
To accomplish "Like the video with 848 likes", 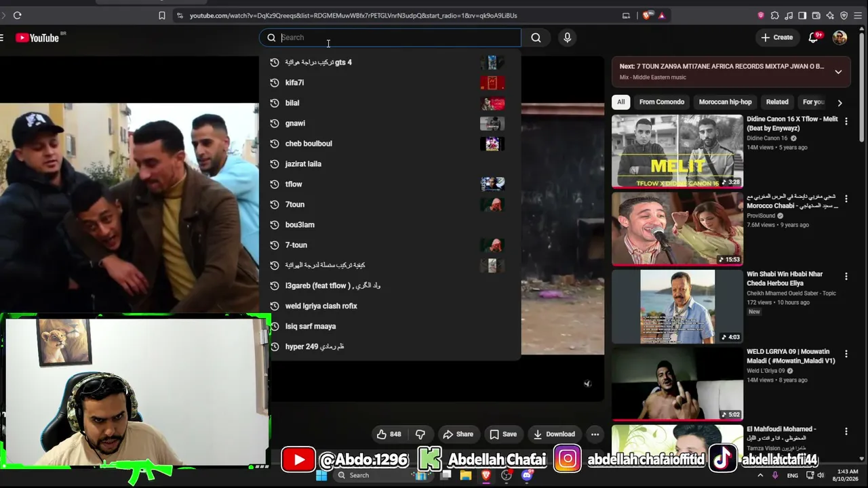I will (389, 434).
